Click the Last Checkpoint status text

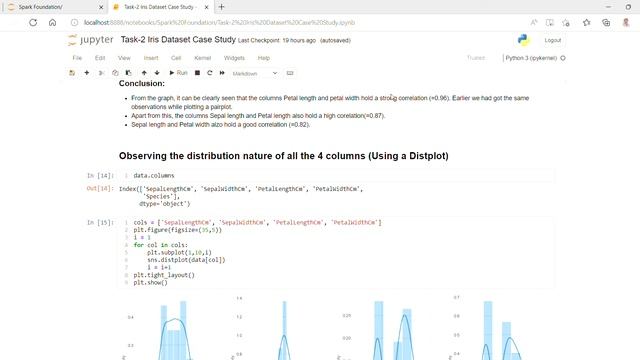277,40
